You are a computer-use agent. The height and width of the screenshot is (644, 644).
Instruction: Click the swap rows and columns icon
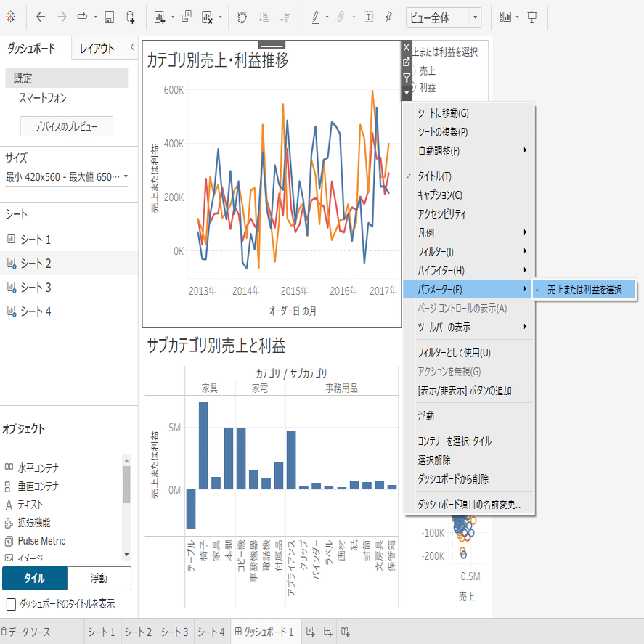click(242, 17)
